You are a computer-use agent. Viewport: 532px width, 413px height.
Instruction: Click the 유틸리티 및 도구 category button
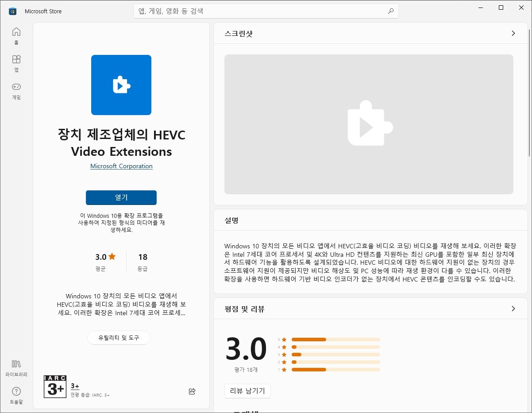pos(119,338)
